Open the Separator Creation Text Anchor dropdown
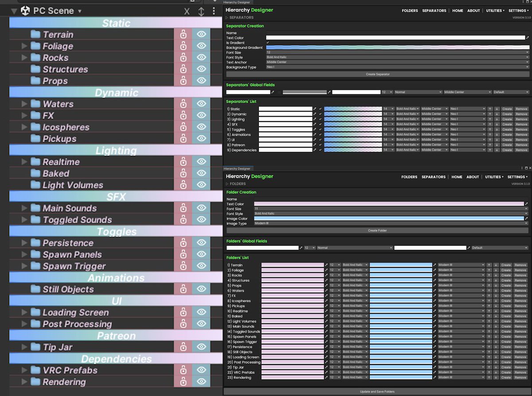 [x=398, y=62]
